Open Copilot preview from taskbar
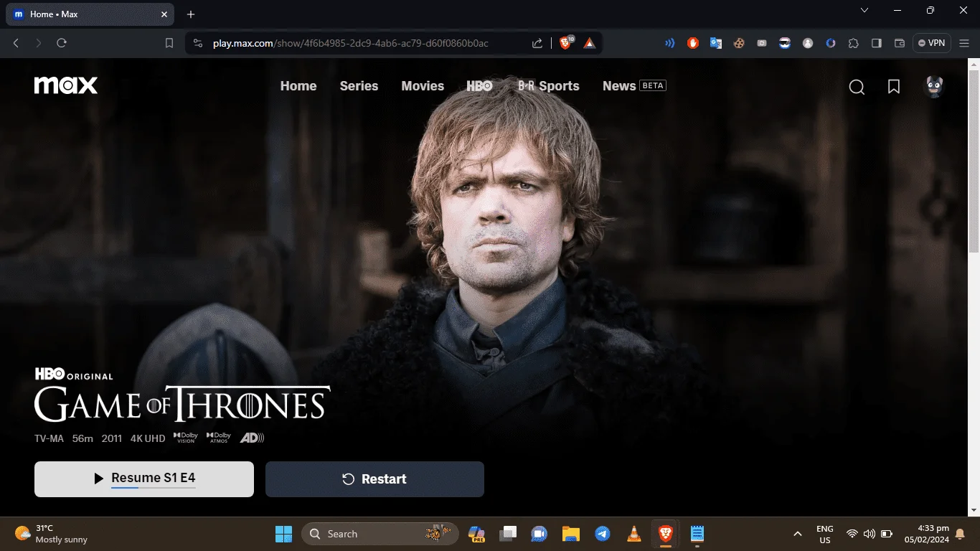 tap(476, 534)
